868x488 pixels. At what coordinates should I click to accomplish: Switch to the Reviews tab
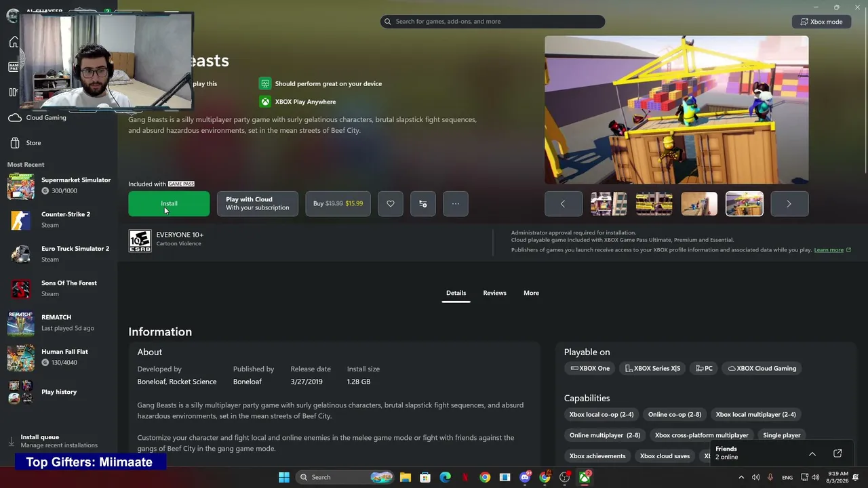point(494,293)
